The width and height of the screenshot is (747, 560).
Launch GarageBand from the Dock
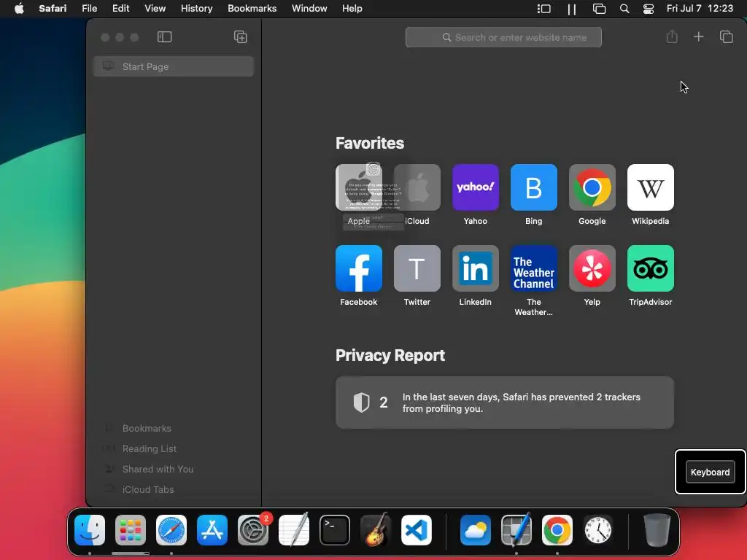tap(376, 530)
